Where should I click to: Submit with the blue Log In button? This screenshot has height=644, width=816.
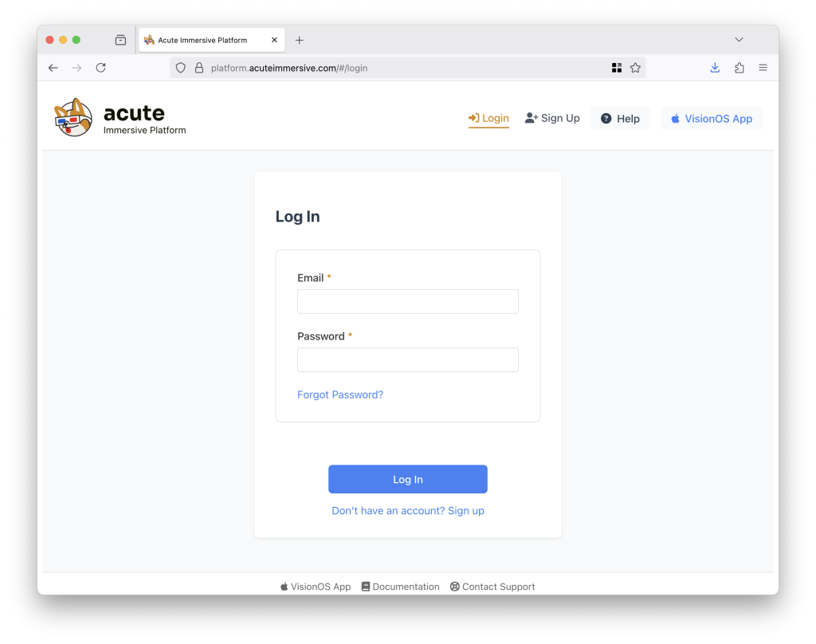click(408, 479)
